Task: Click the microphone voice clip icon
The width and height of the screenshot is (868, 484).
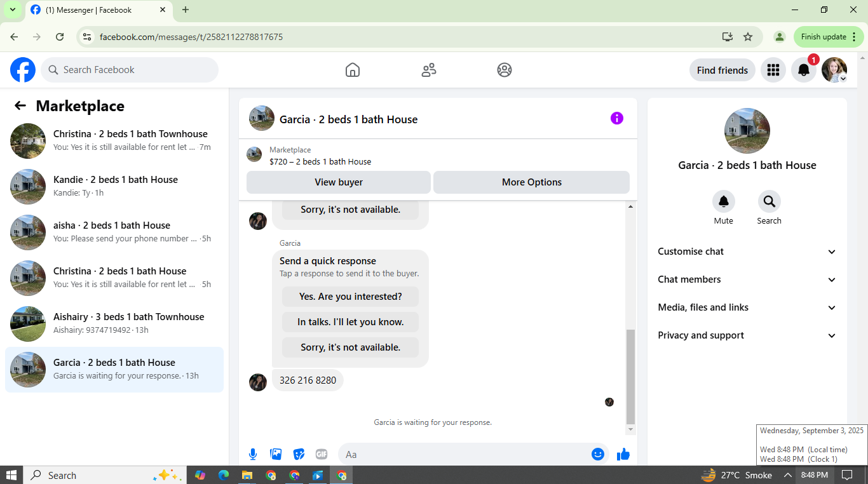Action: (253, 454)
